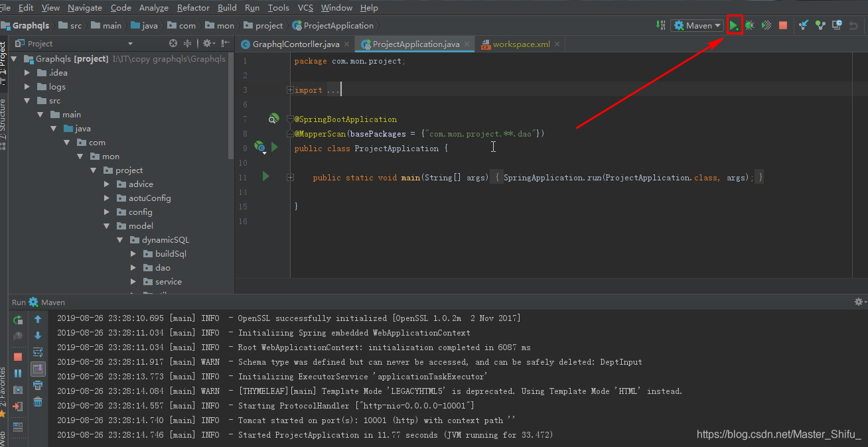
Task: Hide the Project tool window
Action: [x=225, y=43]
